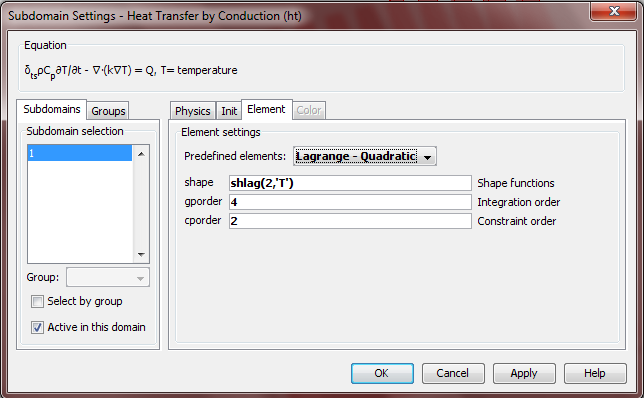Click the gporder integration order field
The width and height of the screenshot is (644, 398).
350,202
